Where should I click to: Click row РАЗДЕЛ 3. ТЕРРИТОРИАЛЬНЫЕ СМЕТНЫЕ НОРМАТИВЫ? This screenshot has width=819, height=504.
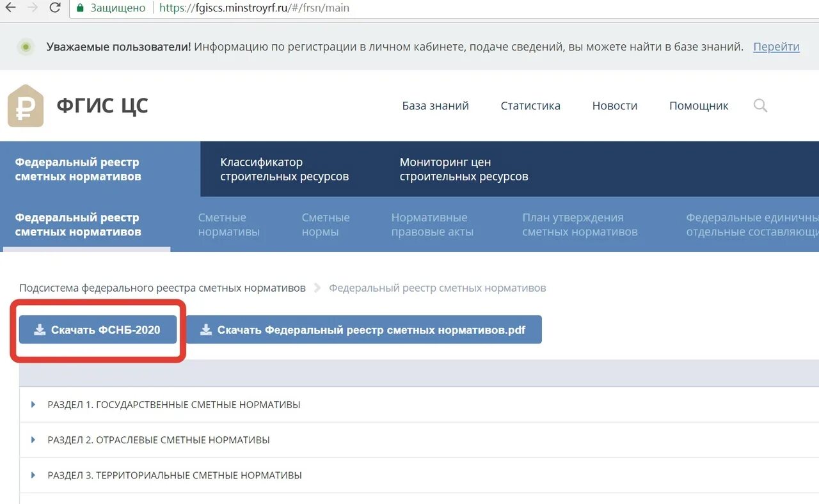419,475
